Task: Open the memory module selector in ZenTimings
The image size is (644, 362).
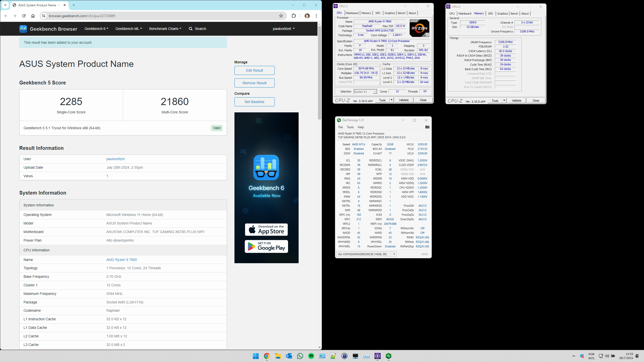Action: (x=367, y=254)
